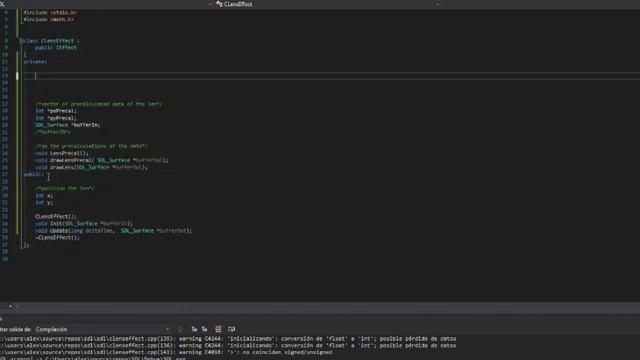This screenshot has width=640, height=360.
Task: Click the position comment above 'int x;'
Action: click(65, 189)
